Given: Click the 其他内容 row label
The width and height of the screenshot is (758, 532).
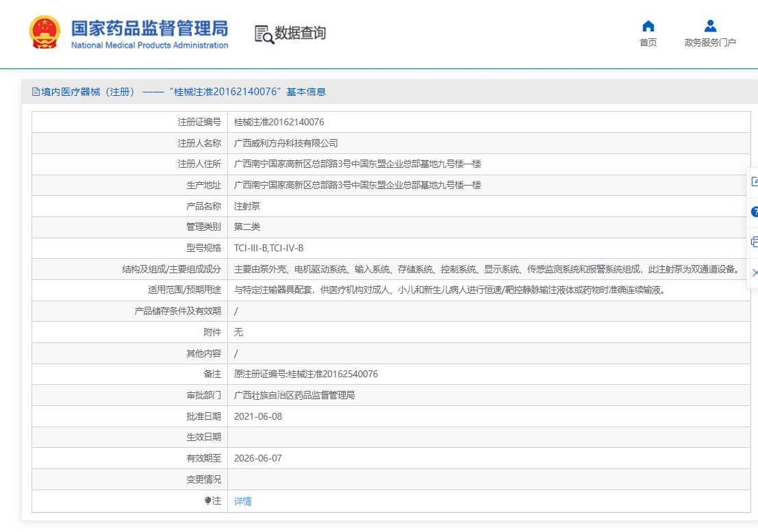Looking at the screenshot, I should [x=203, y=353].
